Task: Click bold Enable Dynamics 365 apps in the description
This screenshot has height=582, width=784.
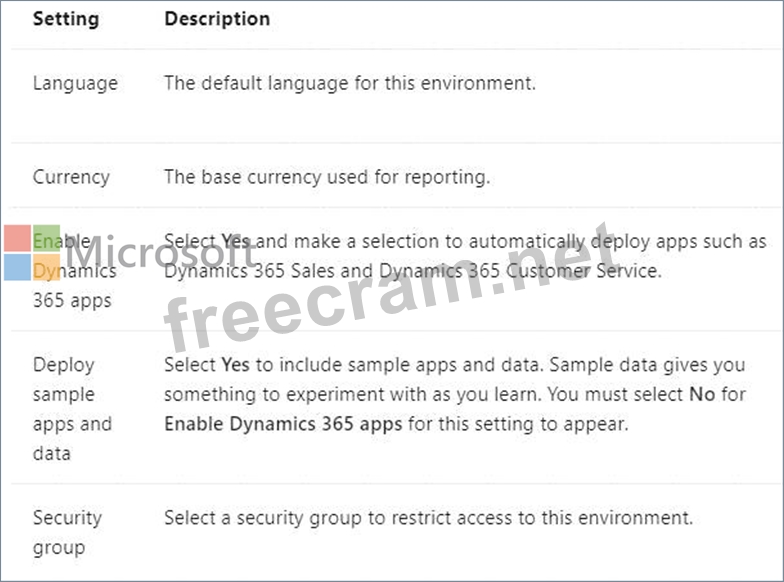Action: [283, 423]
